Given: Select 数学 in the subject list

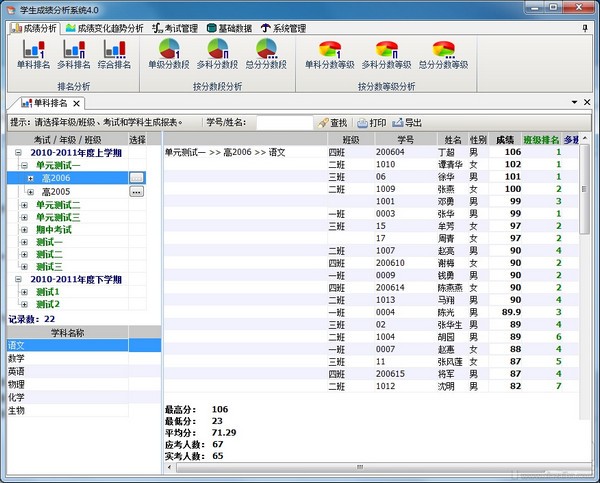Looking at the screenshot, I should coord(17,358).
